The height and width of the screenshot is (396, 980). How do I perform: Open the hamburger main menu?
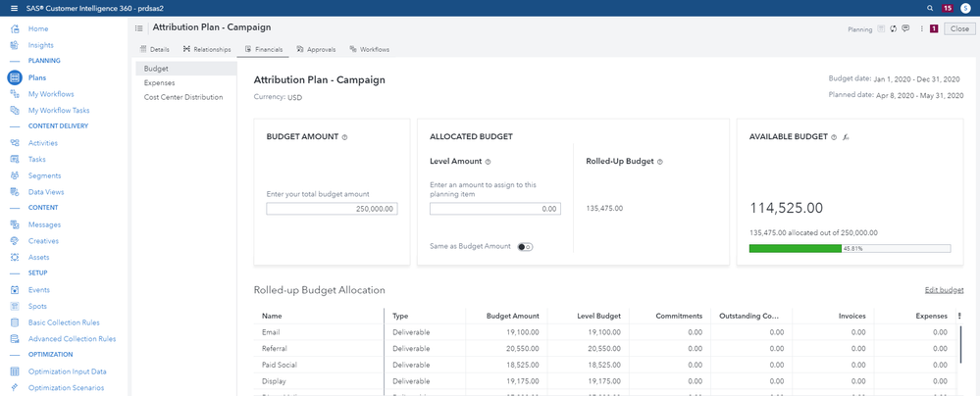(14, 8)
